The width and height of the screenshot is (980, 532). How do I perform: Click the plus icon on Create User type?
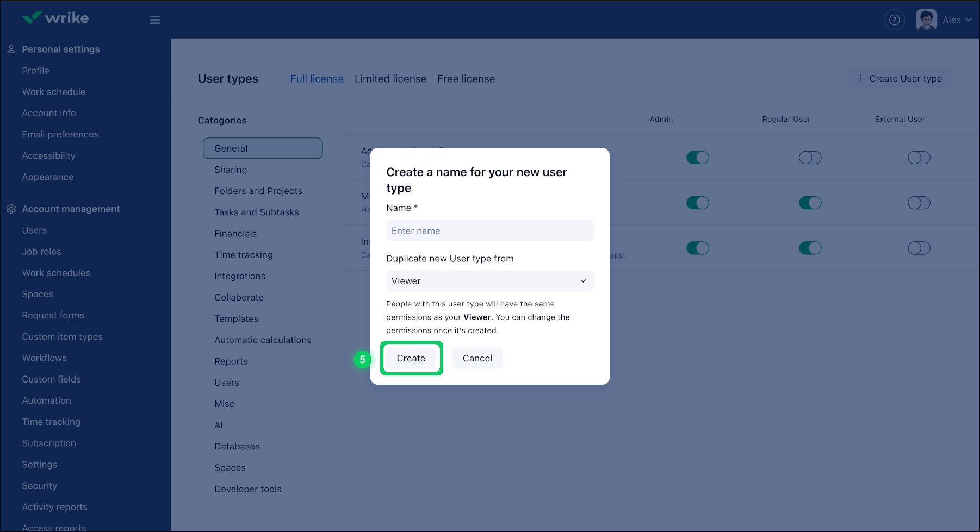coord(860,78)
